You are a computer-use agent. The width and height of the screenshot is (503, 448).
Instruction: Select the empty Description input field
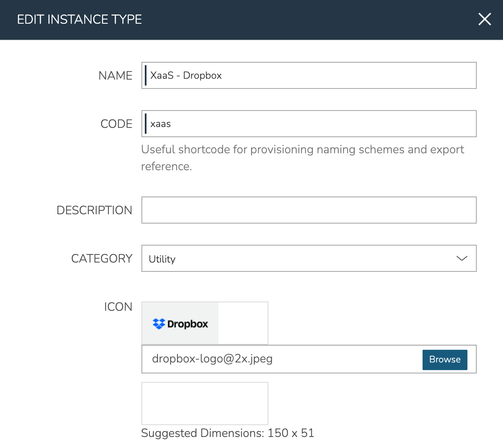(309, 210)
